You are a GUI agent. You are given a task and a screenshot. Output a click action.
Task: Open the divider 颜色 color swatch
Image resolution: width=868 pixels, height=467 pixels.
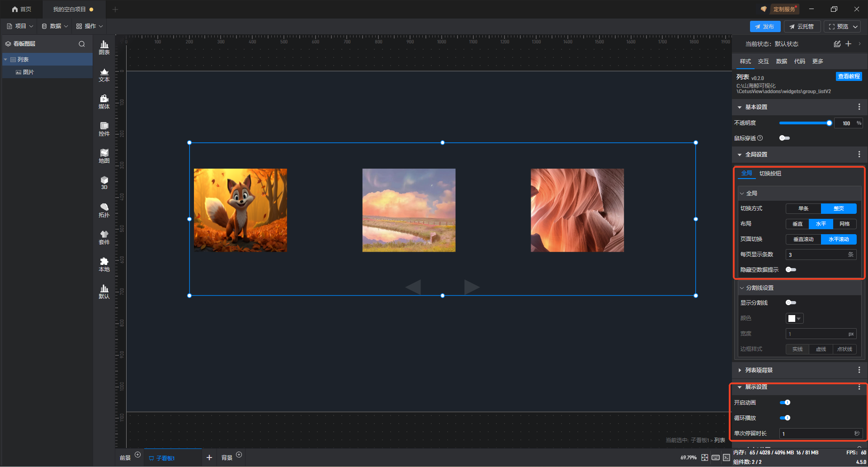(794, 319)
